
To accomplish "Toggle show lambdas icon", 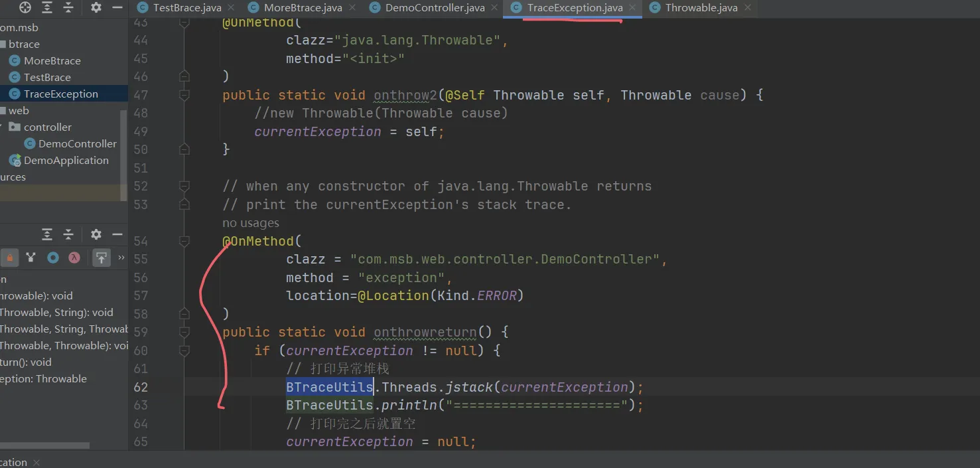I will [x=74, y=258].
